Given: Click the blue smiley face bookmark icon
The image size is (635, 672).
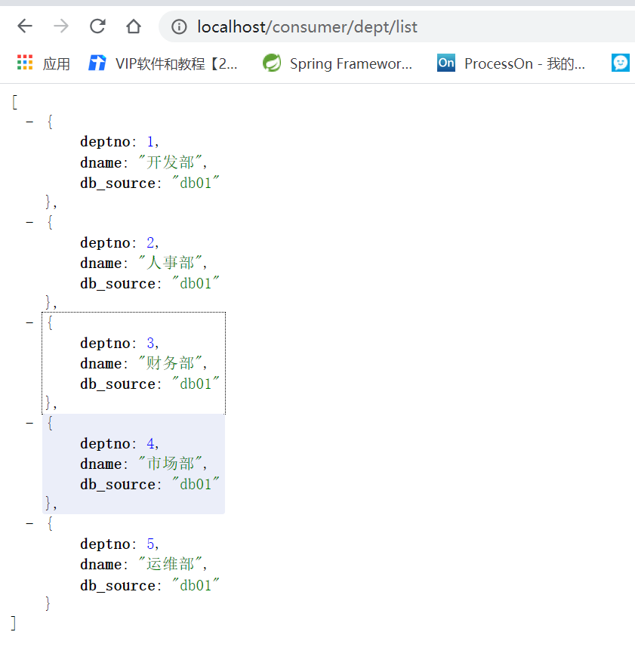Looking at the screenshot, I should tap(621, 63).
